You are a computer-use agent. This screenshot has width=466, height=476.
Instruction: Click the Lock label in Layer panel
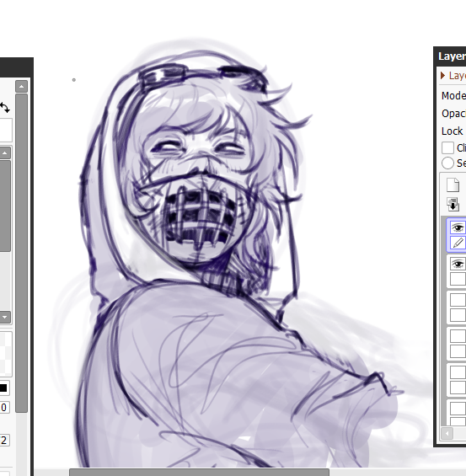[x=453, y=131]
